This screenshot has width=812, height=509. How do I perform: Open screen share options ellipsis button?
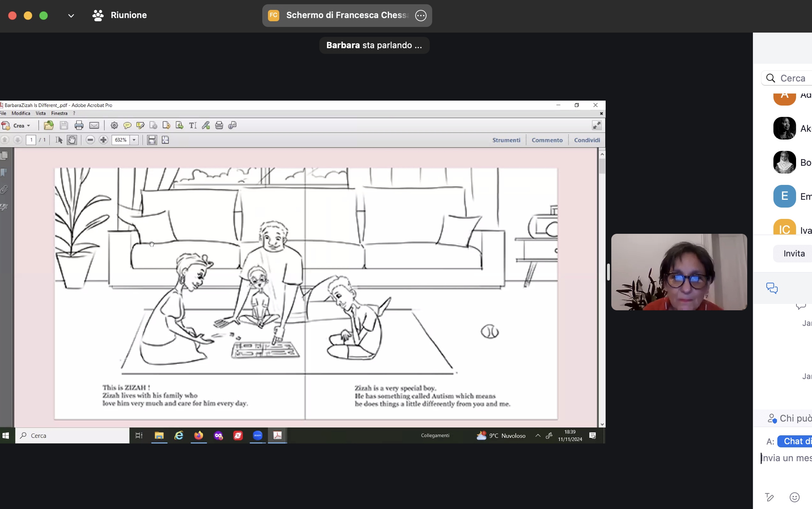[421, 16]
